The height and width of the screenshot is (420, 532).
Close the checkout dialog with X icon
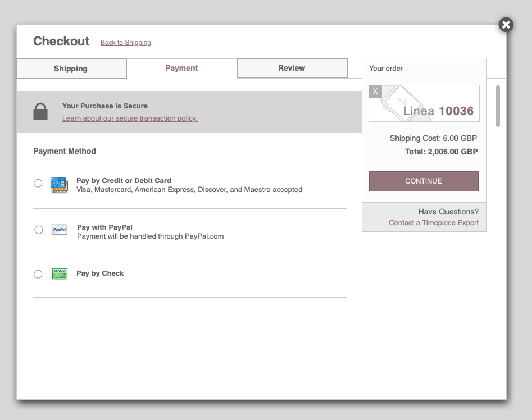[x=506, y=25]
